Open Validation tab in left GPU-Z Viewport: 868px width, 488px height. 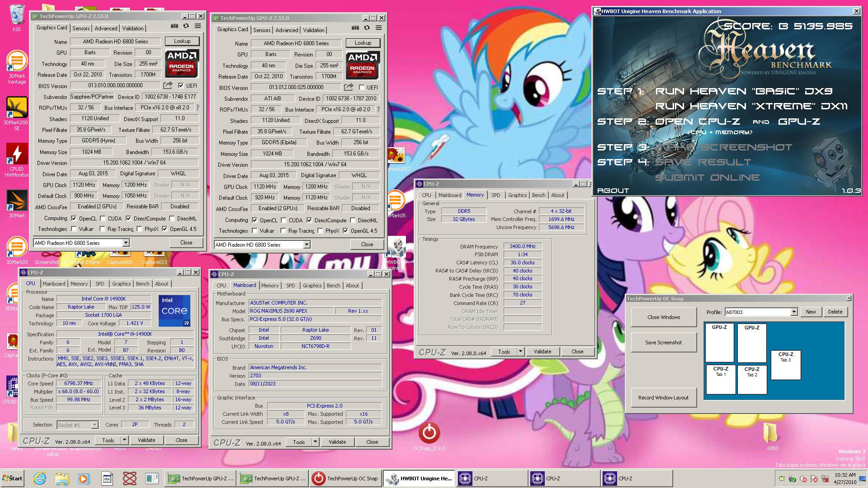point(133,28)
